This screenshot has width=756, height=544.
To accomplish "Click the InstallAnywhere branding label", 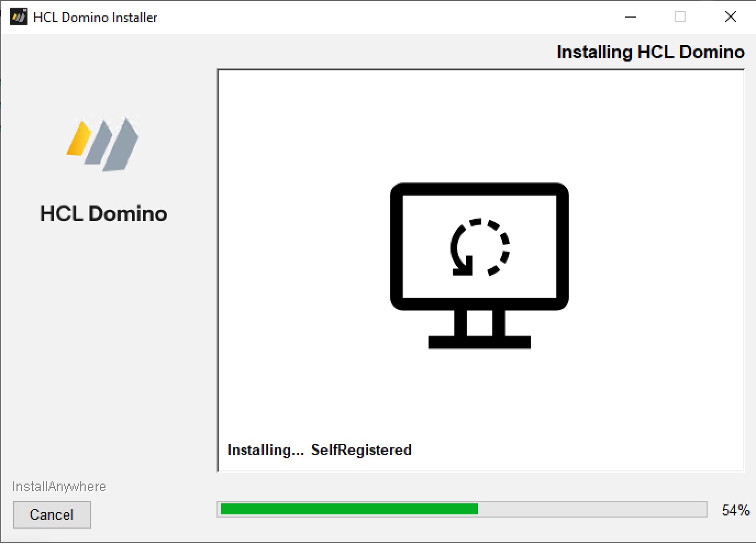I will 59,486.
